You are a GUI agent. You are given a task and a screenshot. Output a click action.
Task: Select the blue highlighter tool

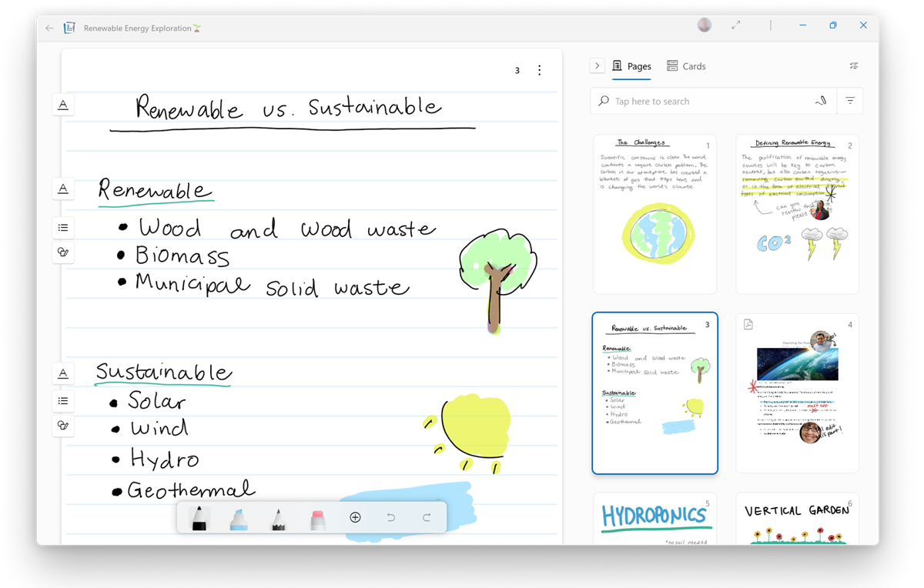tap(239, 518)
